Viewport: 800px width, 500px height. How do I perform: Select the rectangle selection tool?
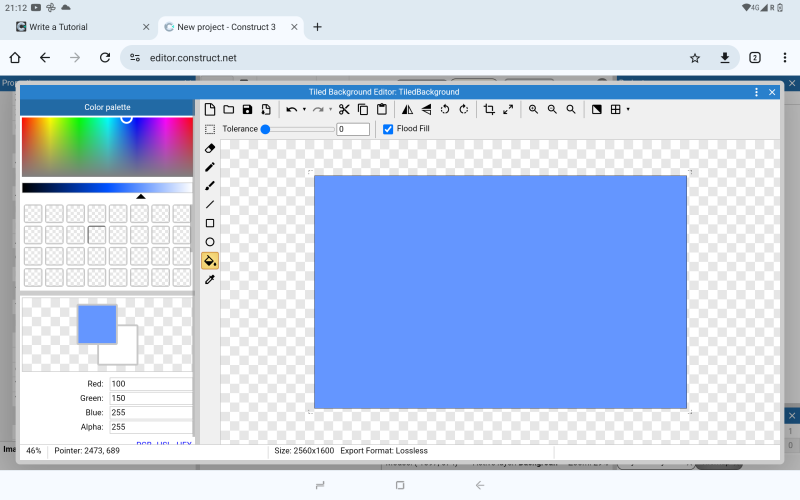pos(210,129)
